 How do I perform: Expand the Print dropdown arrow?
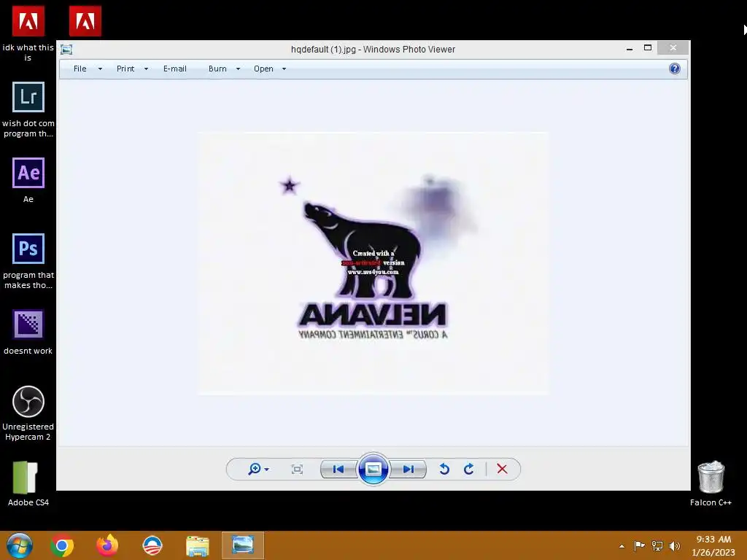[146, 69]
